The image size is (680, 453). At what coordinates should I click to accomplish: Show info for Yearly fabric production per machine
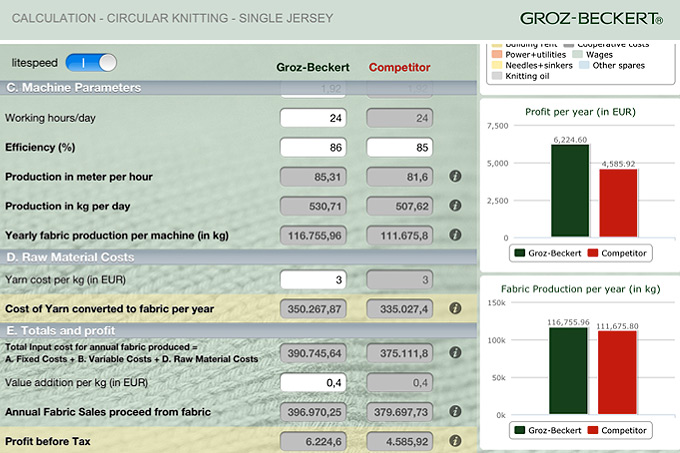[x=455, y=235]
